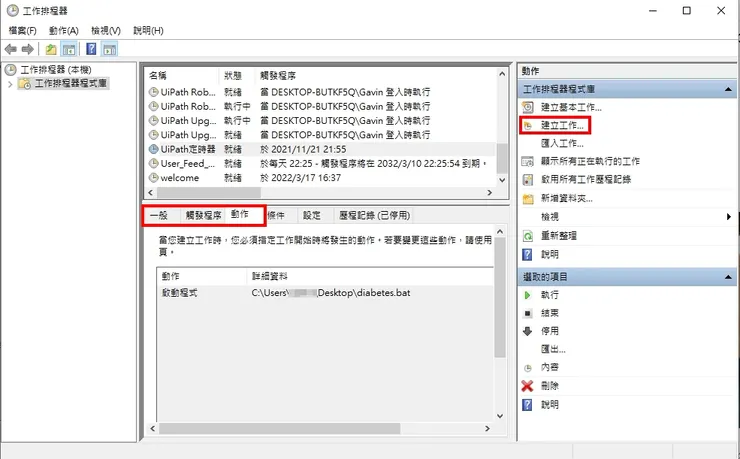
Task: Click the Back arrow toolbar icon
Action: tap(10, 49)
